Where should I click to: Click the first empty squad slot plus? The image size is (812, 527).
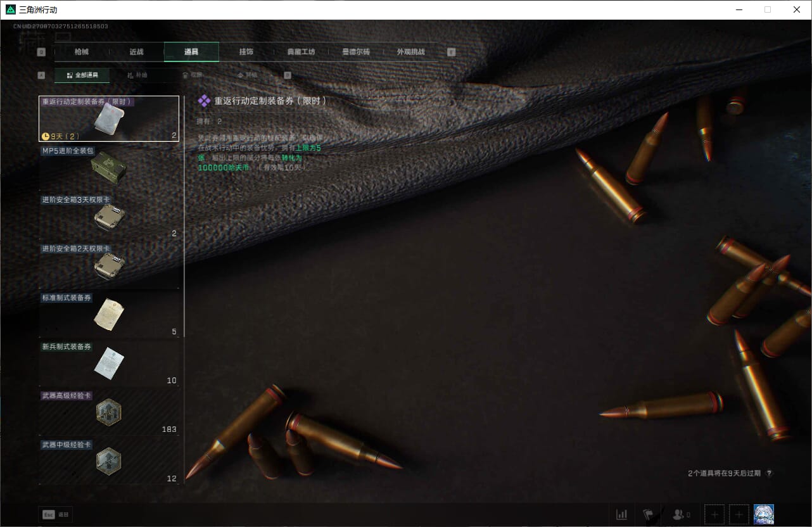point(714,514)
